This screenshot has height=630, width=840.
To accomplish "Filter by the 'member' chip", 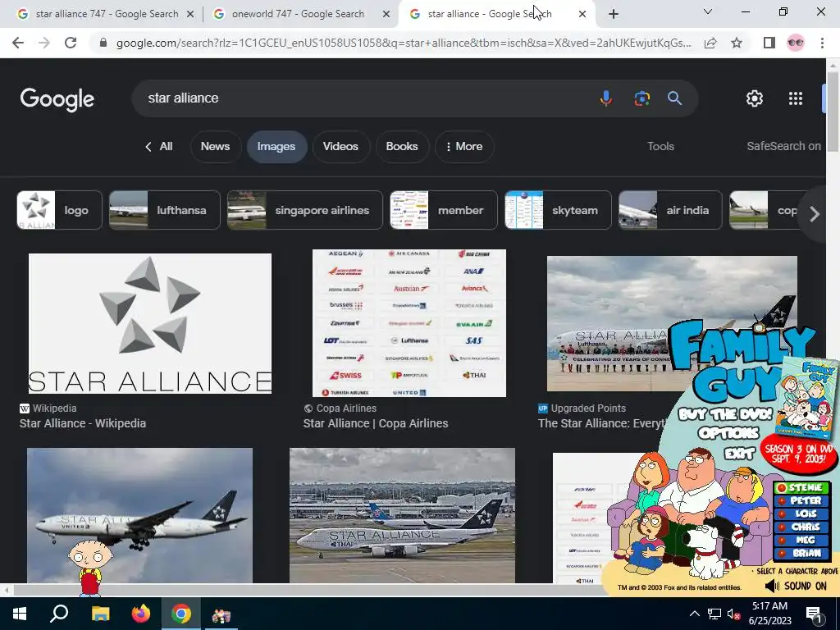I will pos(444,210).
